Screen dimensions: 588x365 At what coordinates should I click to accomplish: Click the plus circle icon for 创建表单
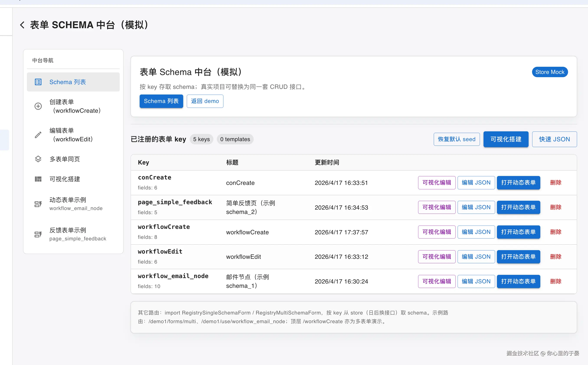(x=38, y=106)
